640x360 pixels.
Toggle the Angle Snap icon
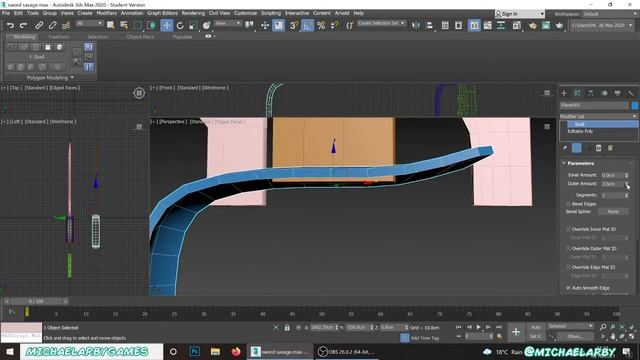pos(307,25)
